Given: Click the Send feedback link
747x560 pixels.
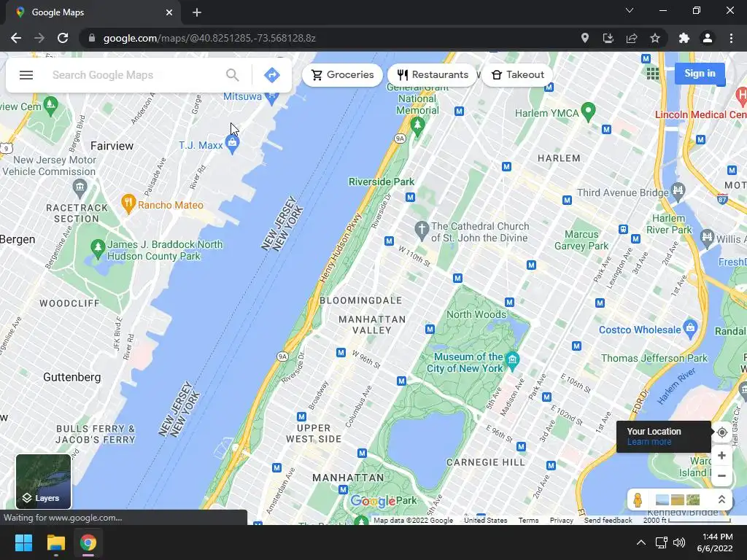Looking at the screenshot, I should [608, 521].
